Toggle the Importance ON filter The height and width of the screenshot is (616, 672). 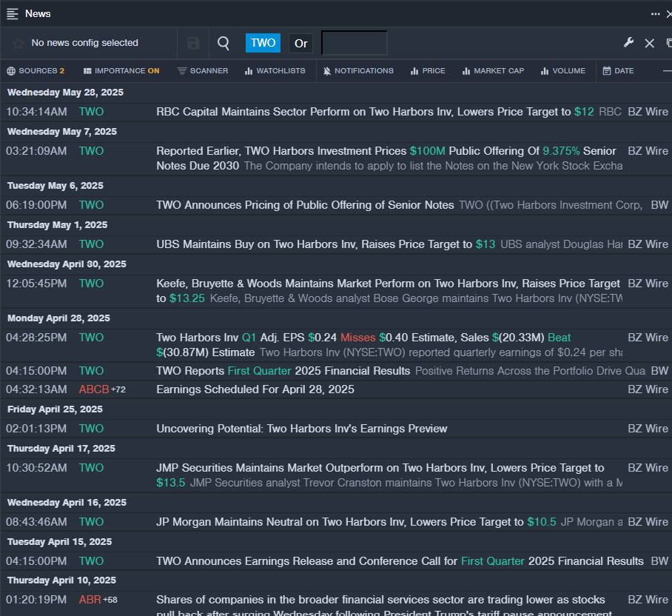121,71
